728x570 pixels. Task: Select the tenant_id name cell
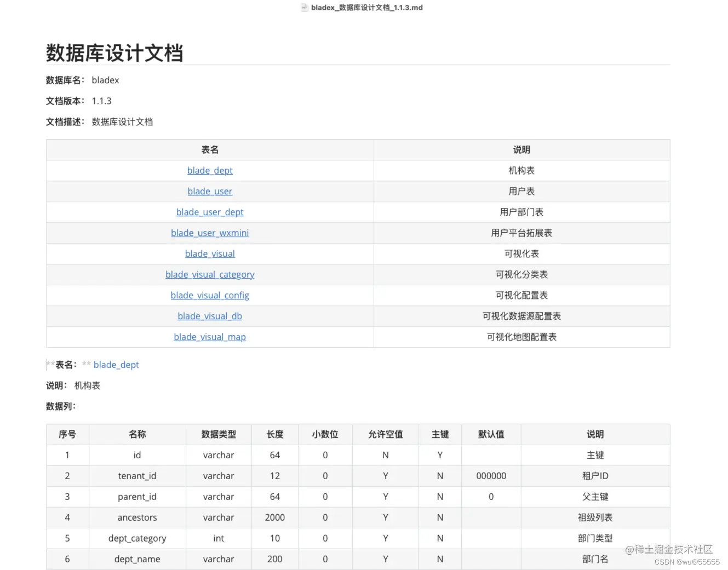[x=137, y=476]
